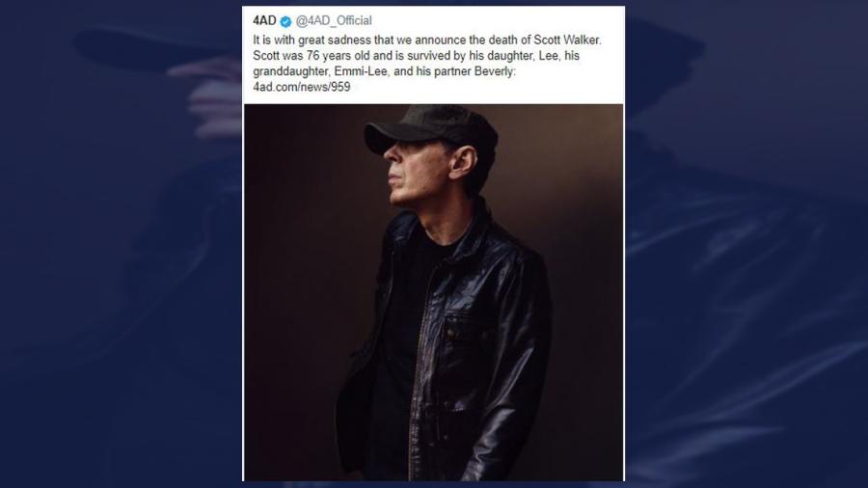Open the 4AD profile name
This screenshot has width=868, height=488.
tap(264, 21)
